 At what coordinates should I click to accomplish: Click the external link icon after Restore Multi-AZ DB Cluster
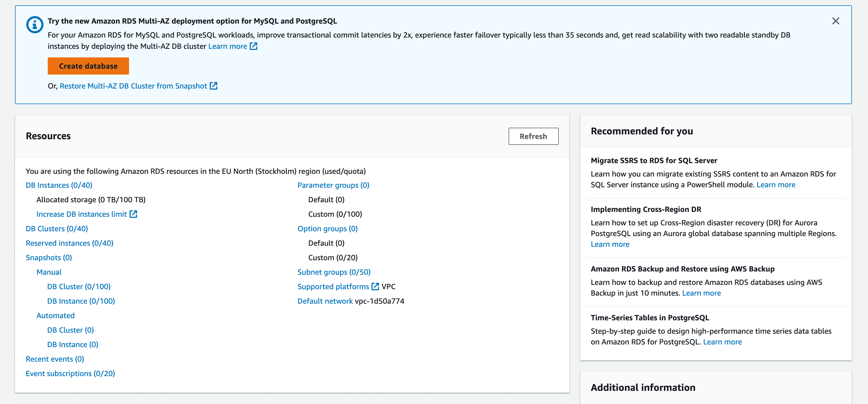click(x=214, y=86)
